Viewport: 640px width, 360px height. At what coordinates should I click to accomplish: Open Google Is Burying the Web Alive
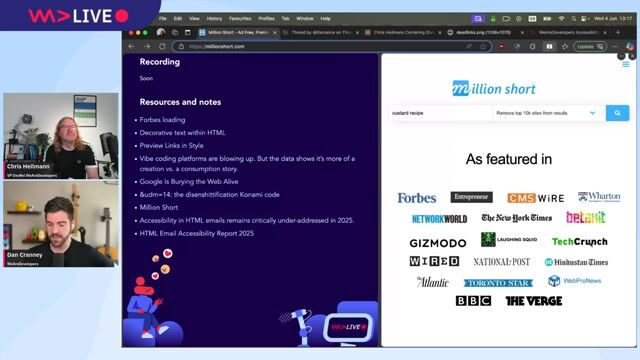(x=189, y=182)
